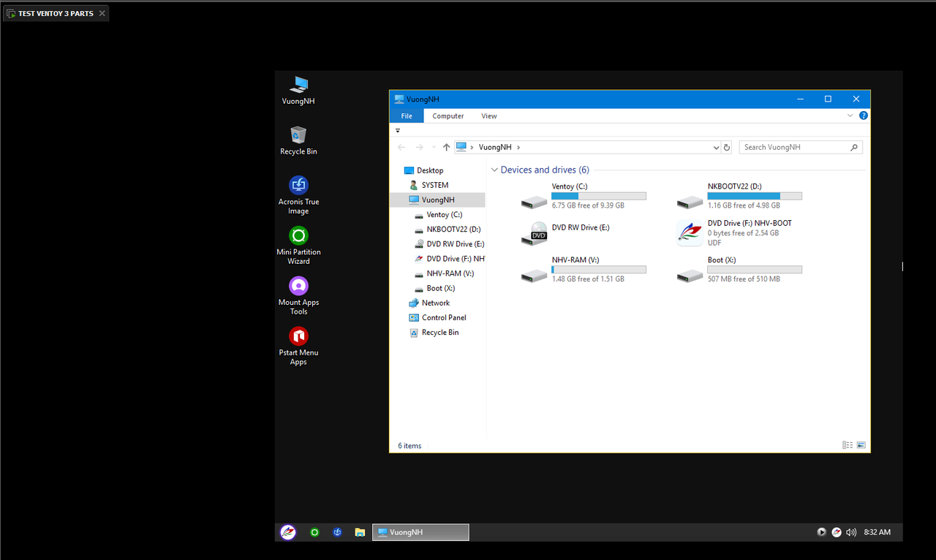
Task: Select the VuongNH window taskbar button
Action: click(x=420, y=532)
